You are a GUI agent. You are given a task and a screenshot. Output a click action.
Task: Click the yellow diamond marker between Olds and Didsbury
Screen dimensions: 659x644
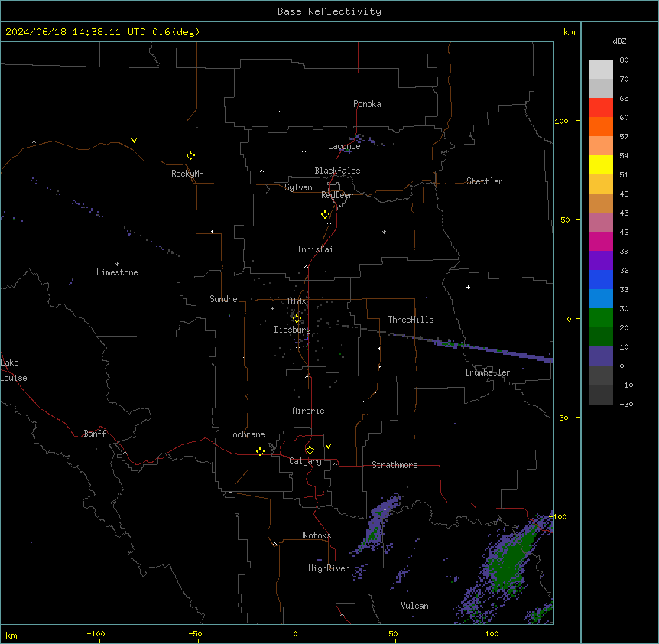tap(297, 319)
